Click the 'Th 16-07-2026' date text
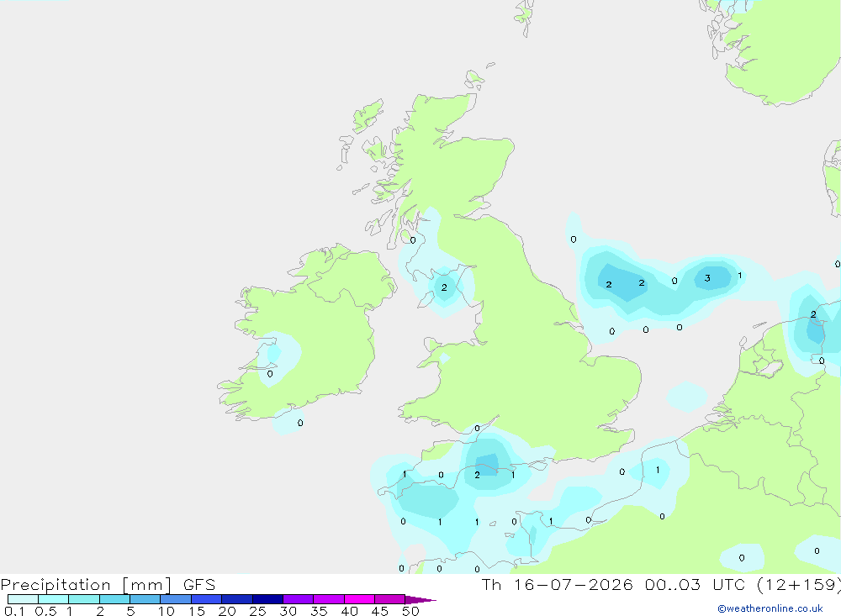The width and height of the screenshot is (841, 616). 558,584
